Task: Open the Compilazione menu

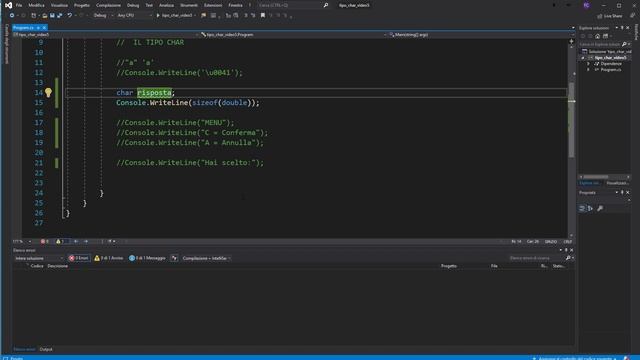Action: (108, 5)
